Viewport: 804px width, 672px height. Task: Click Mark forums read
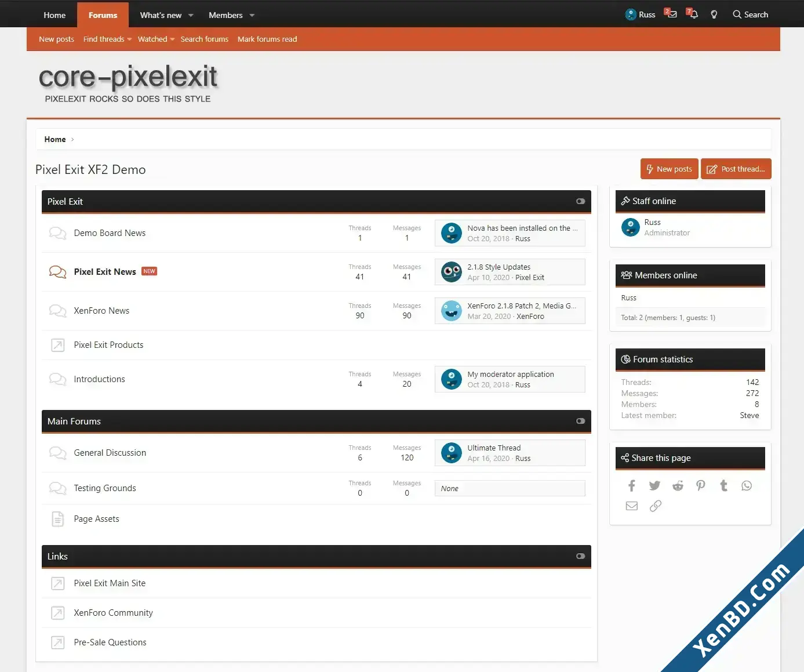point(267,39)
